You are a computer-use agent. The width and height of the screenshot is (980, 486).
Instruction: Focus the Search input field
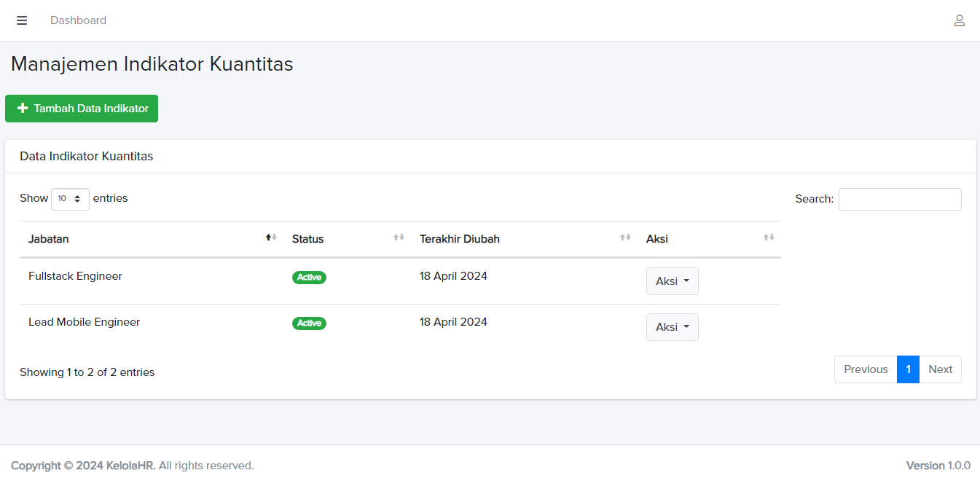tap(900, 199)
